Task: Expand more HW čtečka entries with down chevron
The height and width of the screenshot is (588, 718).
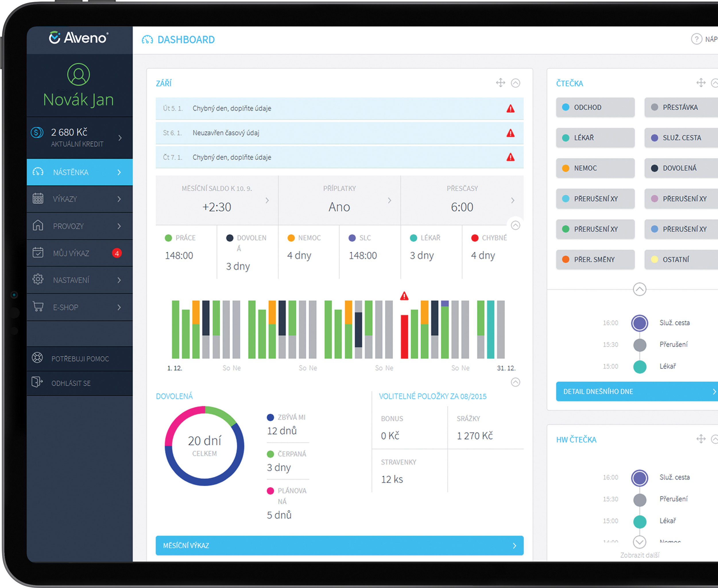Action: pyautogui.click(x=639, y=542)
